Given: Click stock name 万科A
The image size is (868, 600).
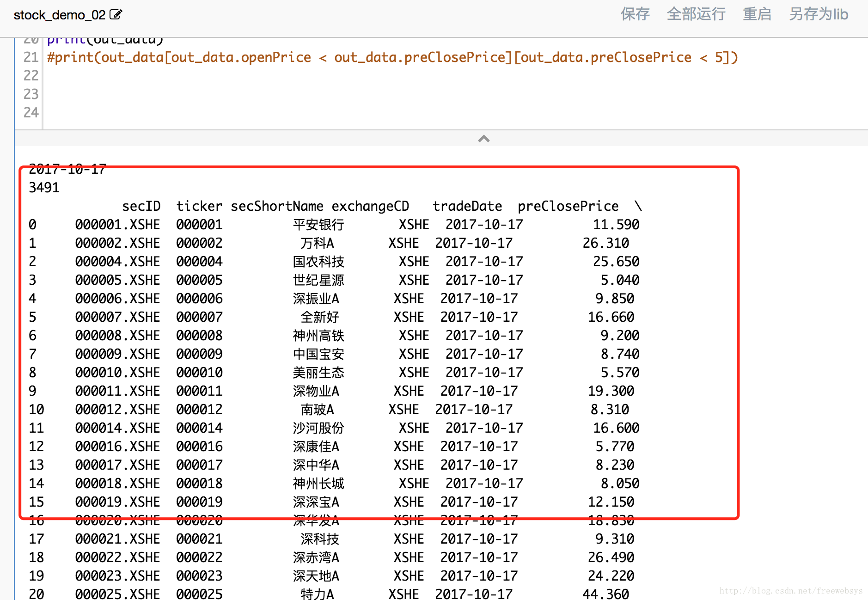Looking at the screenshot, I should click(317, 243).
